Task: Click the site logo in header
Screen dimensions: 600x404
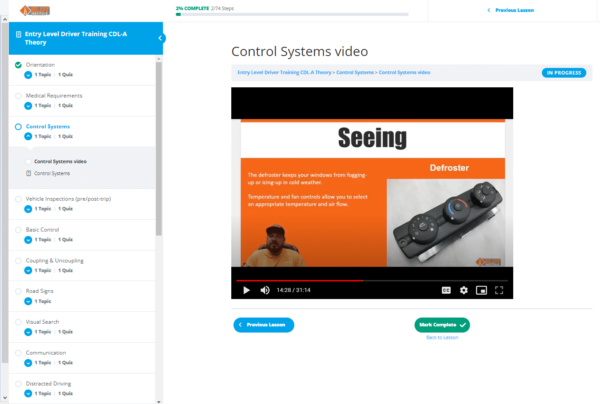Action: click(x=35, y=10)
